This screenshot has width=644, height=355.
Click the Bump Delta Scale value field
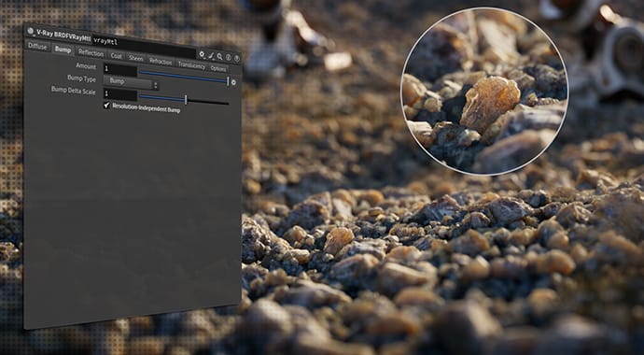119,95
